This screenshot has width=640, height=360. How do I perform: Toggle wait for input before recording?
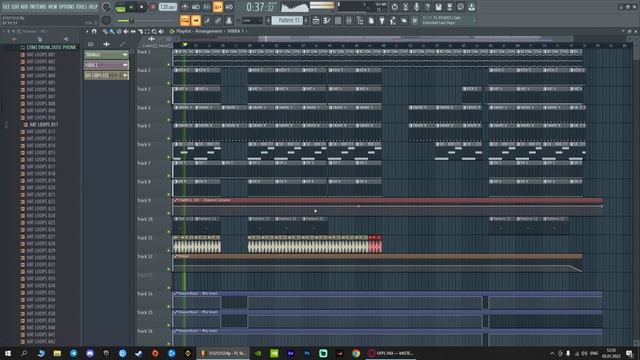tap(196, 7)
